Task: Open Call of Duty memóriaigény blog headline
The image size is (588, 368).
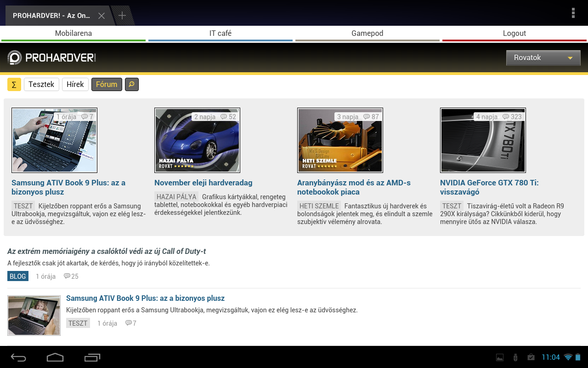Action: click(107, 252)
